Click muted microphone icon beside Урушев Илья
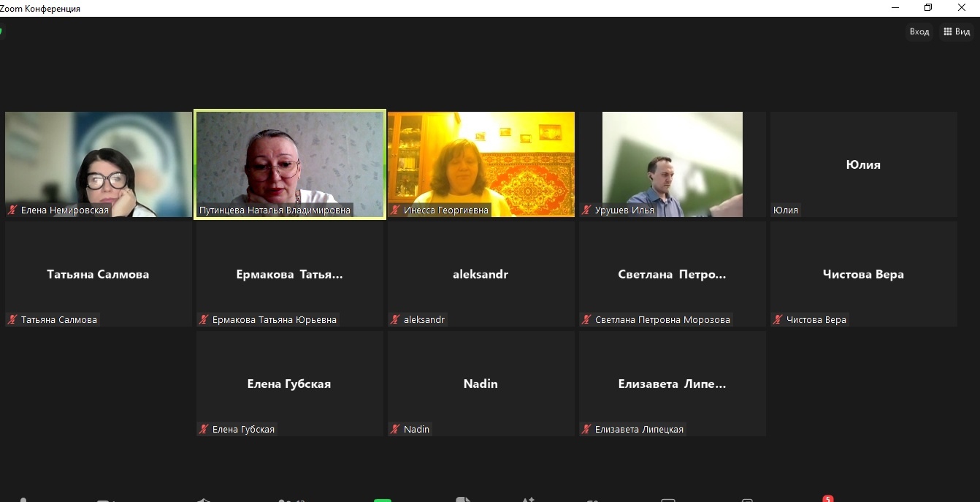The image size is (980, 502). pyautogui.click(x=587, y=210)
